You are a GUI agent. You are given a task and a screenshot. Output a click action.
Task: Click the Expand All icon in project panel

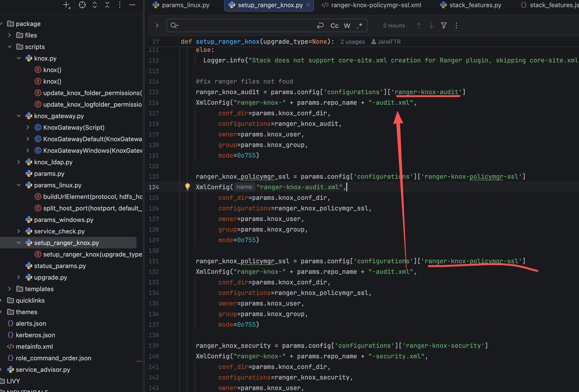click(x=95, y=5)
